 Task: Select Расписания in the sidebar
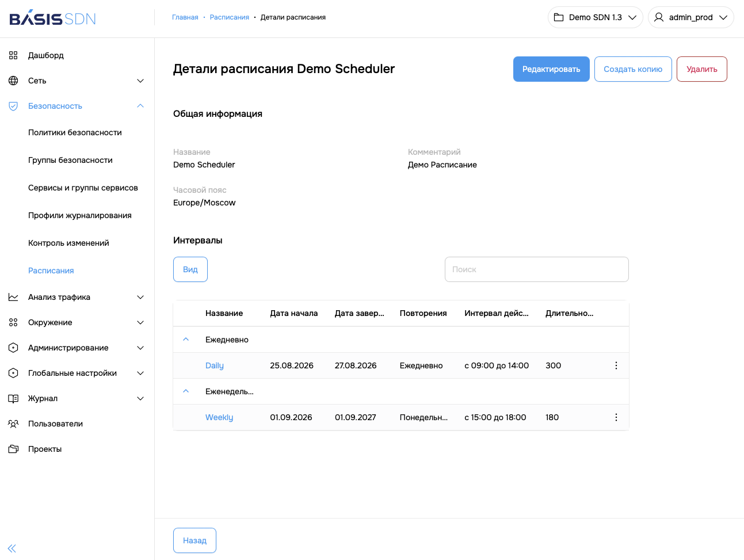[x=51, y=271]
